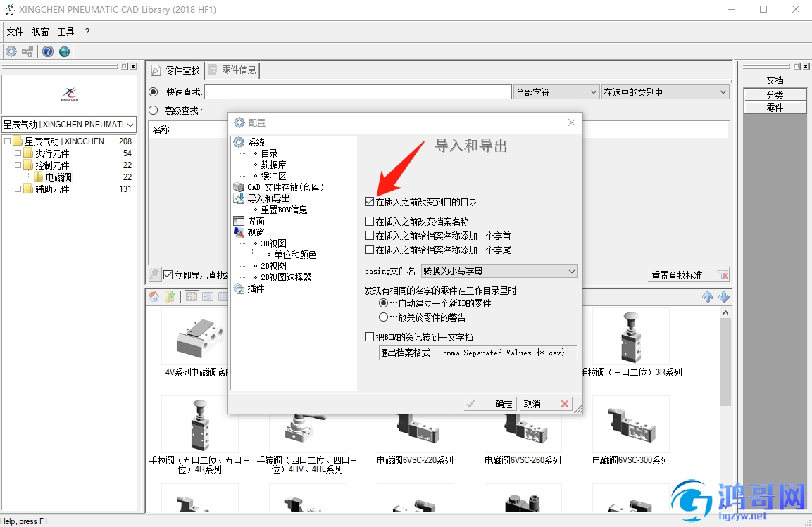The width and height of the screenshot is (812, 527).
Task: Go to home folder in thumbnail toolbar
Action: click(154, 296)
